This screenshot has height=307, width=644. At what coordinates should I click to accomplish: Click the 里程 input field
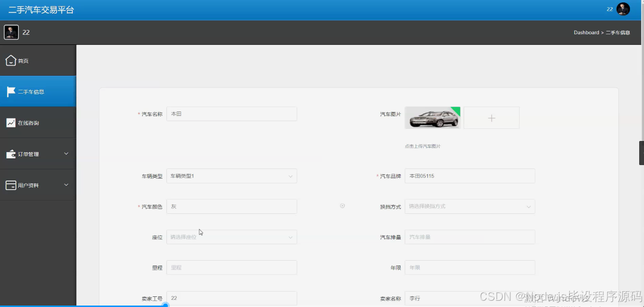pos(232,267)
